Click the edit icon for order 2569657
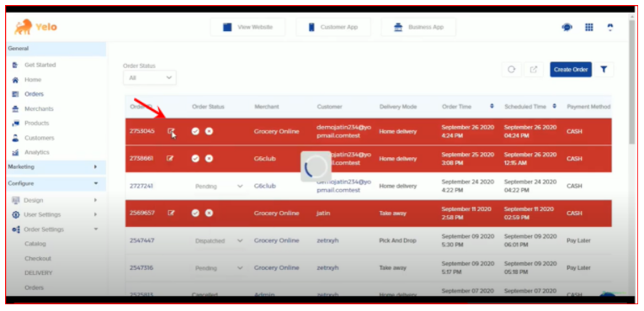This screenshot has height=311, width=644. [x=170, y=213]
